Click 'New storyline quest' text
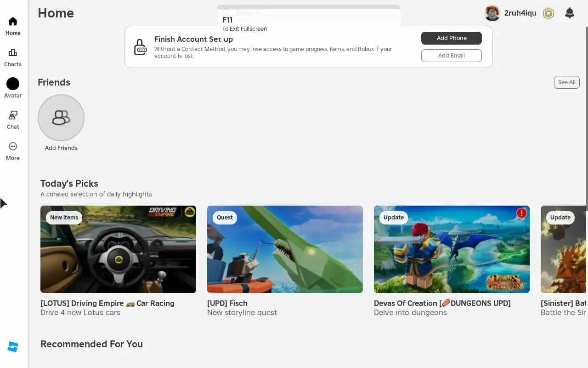The image size is (588, 368). (x=242, y=313)
